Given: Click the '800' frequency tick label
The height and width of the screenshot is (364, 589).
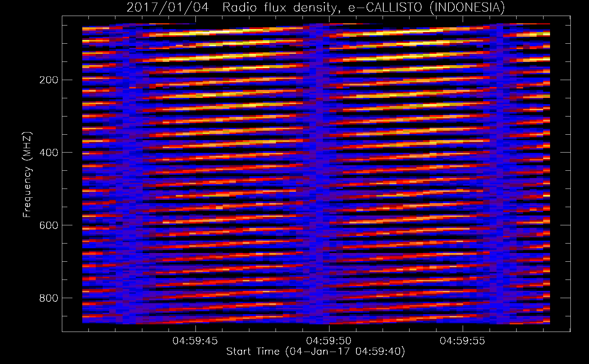Looking at the screenshot, I should 49,298.
